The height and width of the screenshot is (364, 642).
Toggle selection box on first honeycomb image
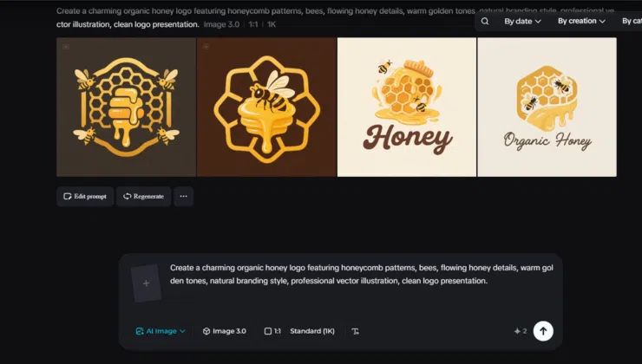pos(66,47)
